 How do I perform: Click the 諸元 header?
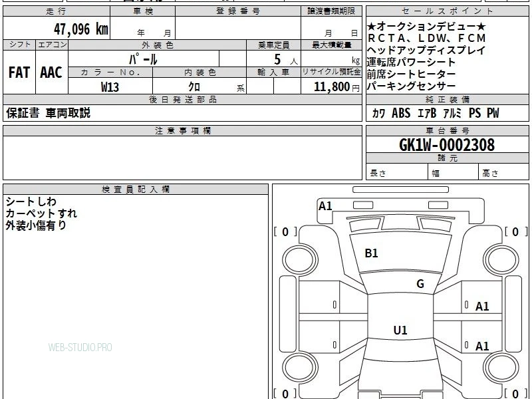point(447,158)
